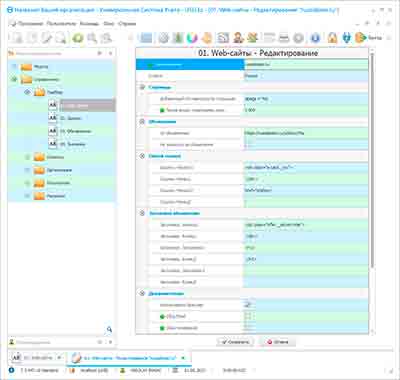The width and height of the screenshot is (400, 380).
Task: Click the single user icon in toolbar
Action: coord(238,38)
